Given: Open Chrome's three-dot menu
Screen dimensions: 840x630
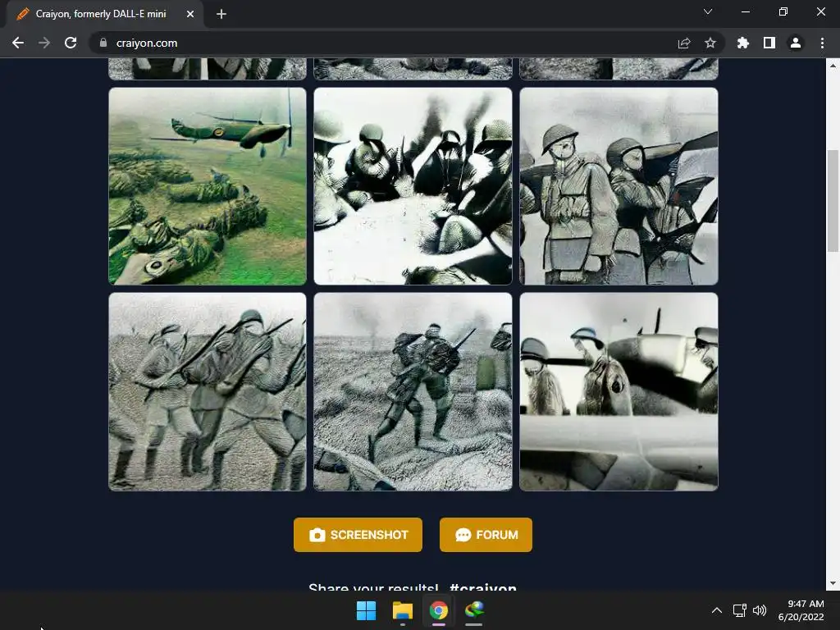Looking at the screenshot, I should coord(822,43).
